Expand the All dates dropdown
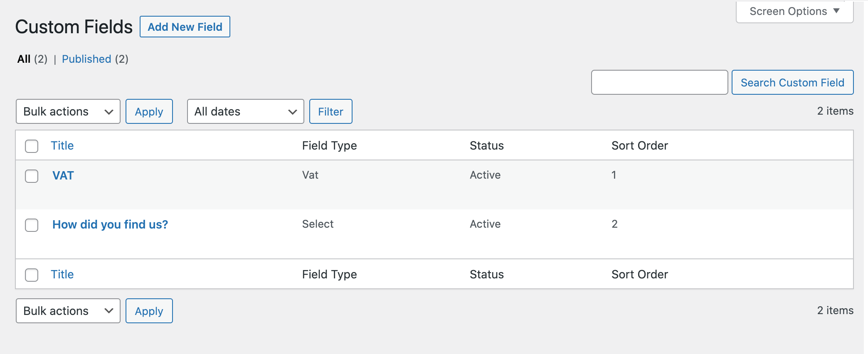868x354 pixels. pos(245,111)
